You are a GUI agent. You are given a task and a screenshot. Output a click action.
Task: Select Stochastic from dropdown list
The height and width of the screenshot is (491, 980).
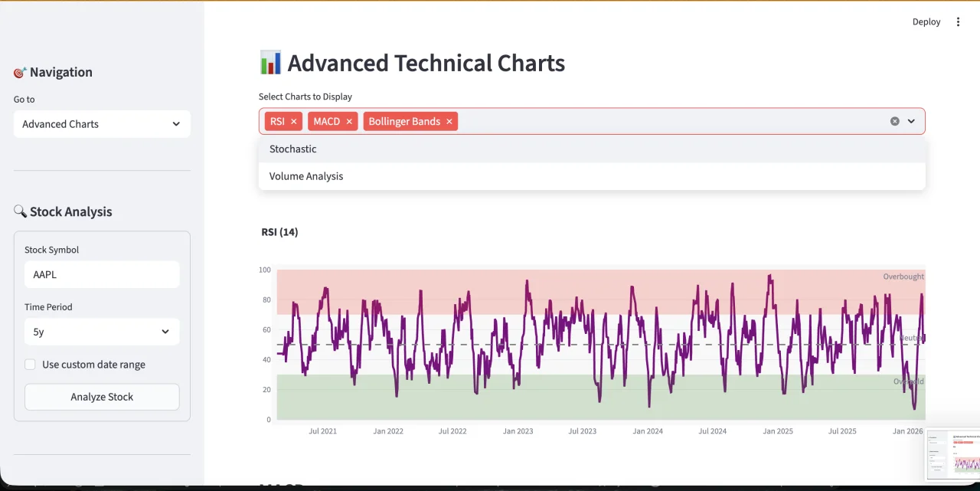click(592, 149)
